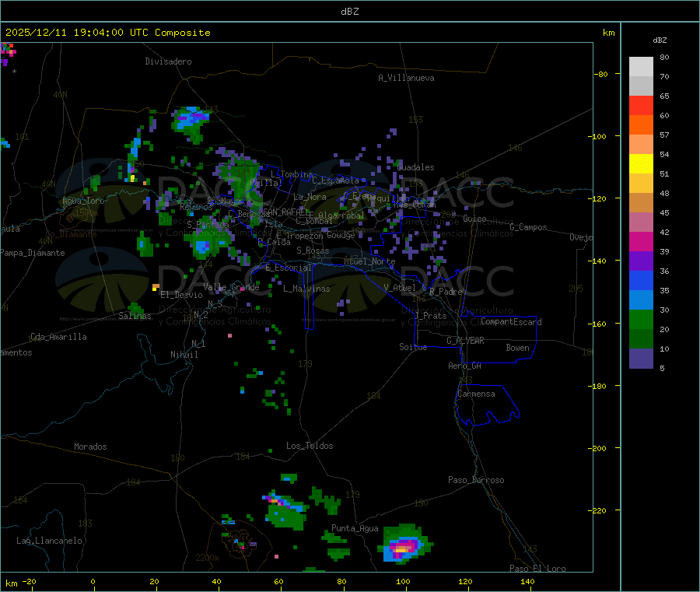Select the Guadales location label
700x592 pixels.
[415, 167]
